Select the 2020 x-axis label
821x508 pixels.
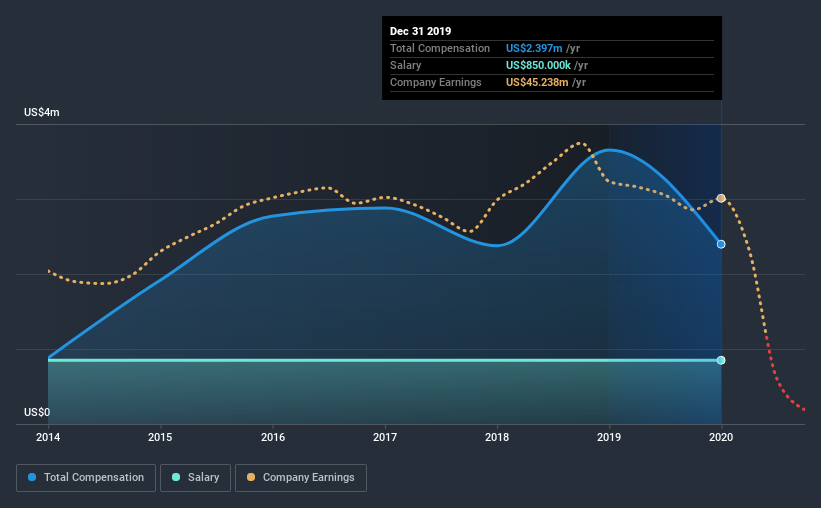point(721,437)
